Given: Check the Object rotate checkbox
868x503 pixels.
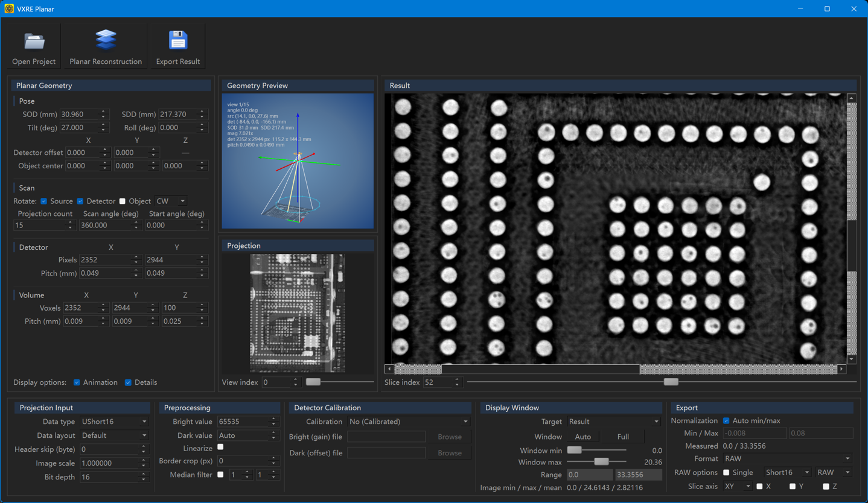Looking at the screenshot, I should pos(122,201).
